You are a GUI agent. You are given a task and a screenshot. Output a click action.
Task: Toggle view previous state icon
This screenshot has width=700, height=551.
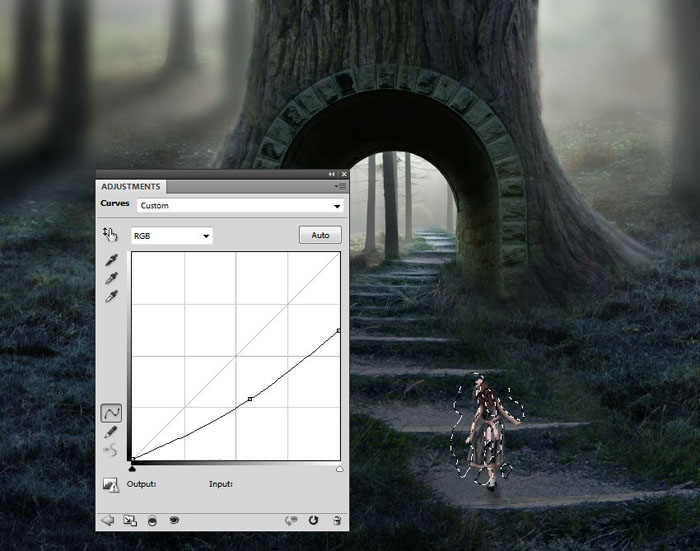pos(291,521)
